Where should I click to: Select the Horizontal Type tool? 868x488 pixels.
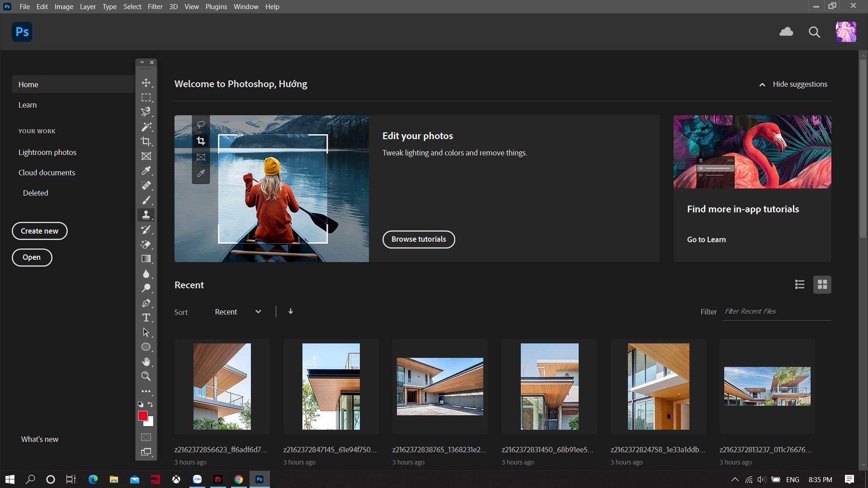click(x=146, y=318)
